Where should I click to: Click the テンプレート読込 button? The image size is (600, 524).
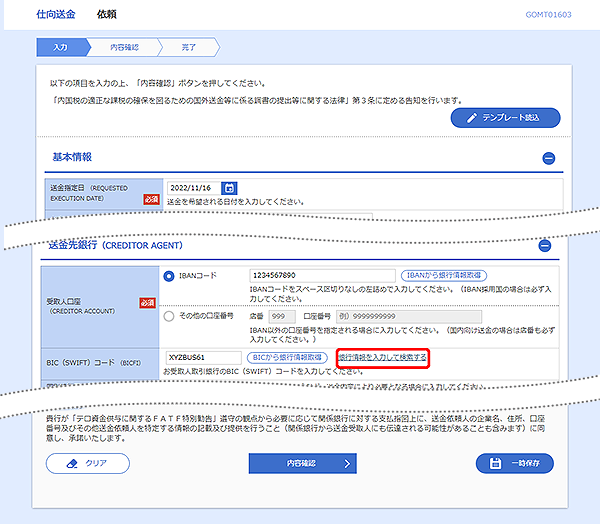point(505,118)
